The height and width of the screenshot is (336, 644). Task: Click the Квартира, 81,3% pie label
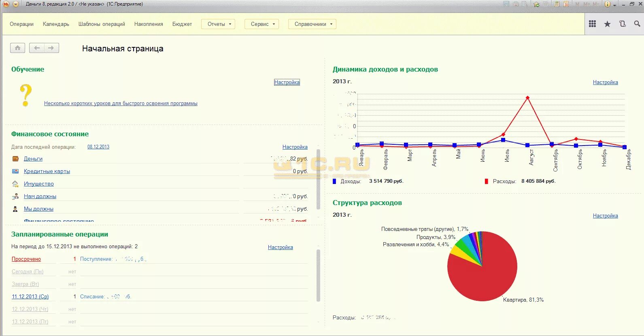tap(523, 300)
